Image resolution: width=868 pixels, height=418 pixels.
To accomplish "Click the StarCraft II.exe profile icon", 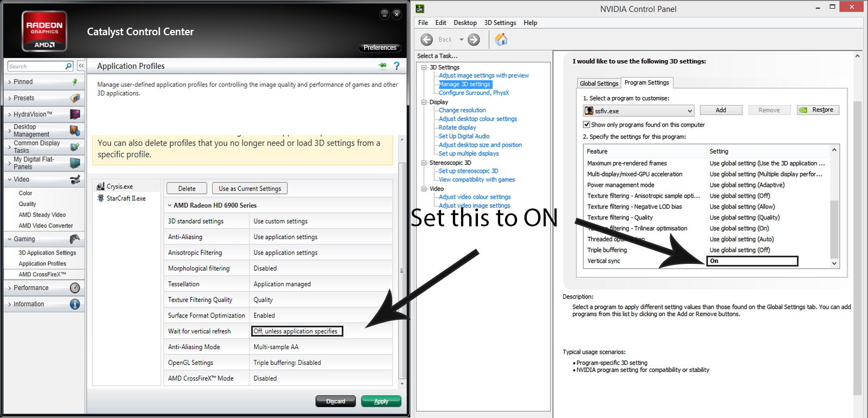I will [x=101, y=198].
